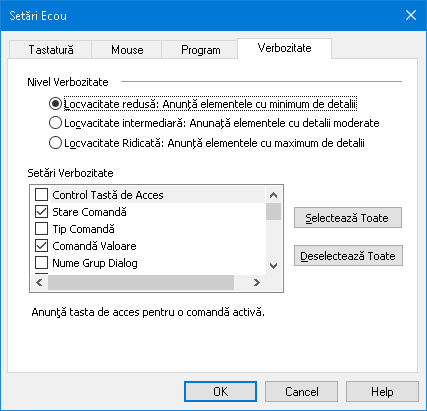Open the Mouse tab
The image size is (427, 411).
(127, 50)
